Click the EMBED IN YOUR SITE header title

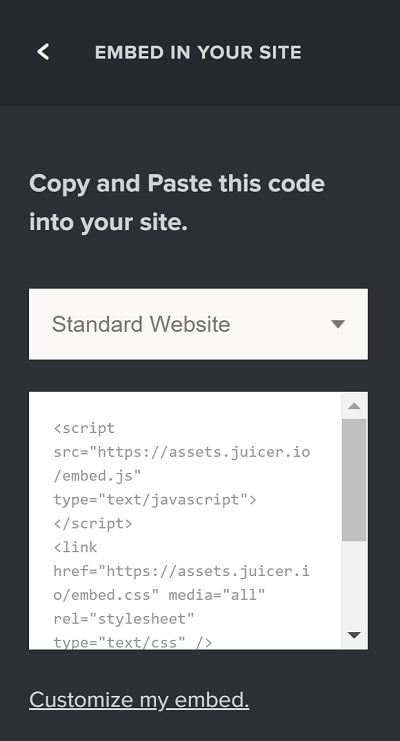tap(198, 52)
